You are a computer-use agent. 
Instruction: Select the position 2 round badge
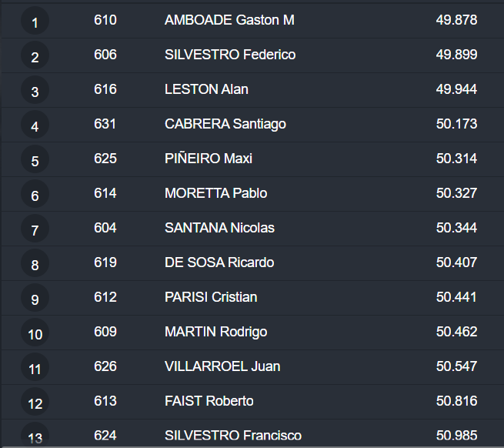click(x=35, y=57)
